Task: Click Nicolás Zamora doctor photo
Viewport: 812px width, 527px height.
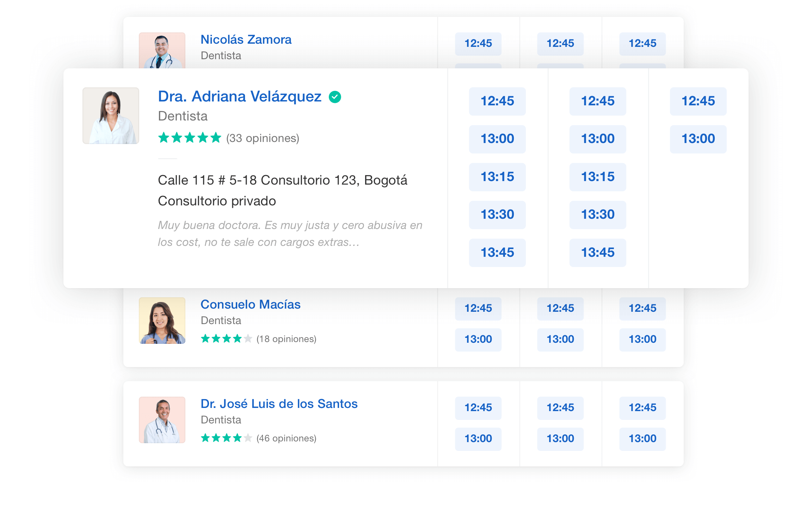Action: click(162, 50)
